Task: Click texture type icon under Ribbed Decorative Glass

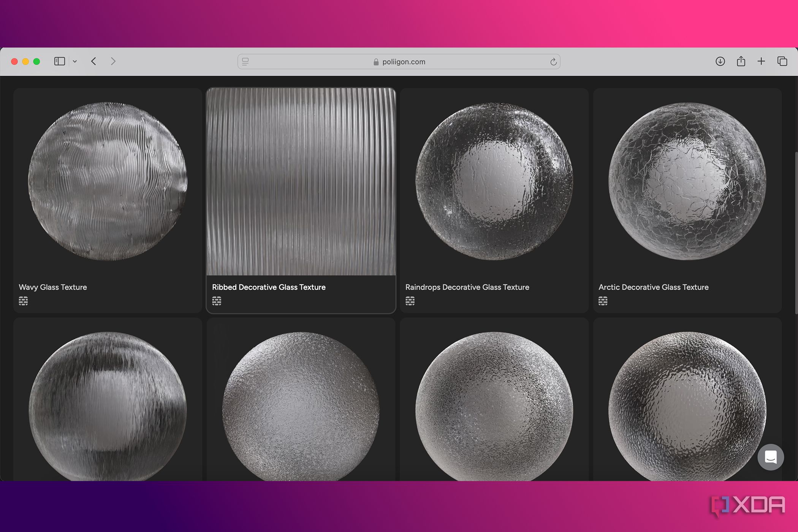Action: click(217, 301)
